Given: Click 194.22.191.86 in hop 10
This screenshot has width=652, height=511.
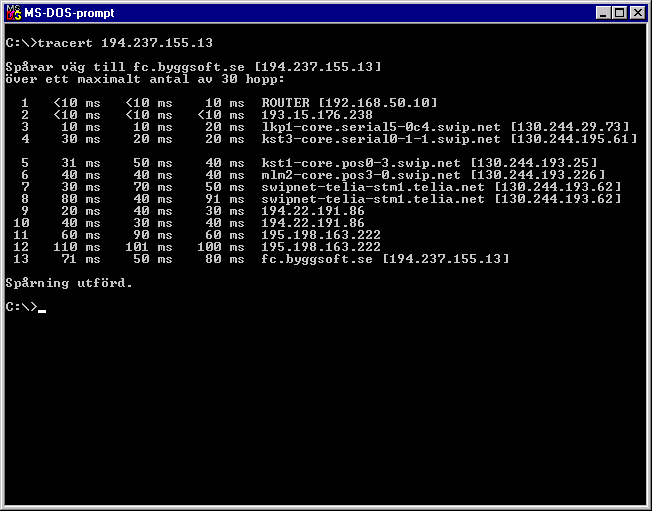Looking at the screenshot, I should point(313,223).
